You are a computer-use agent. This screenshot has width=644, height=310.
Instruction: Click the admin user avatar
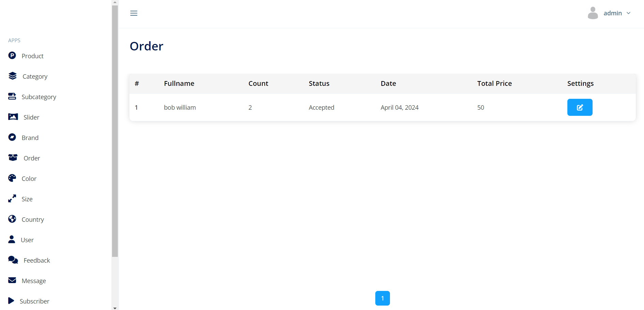pyautogui.click(x=593, y=13)
